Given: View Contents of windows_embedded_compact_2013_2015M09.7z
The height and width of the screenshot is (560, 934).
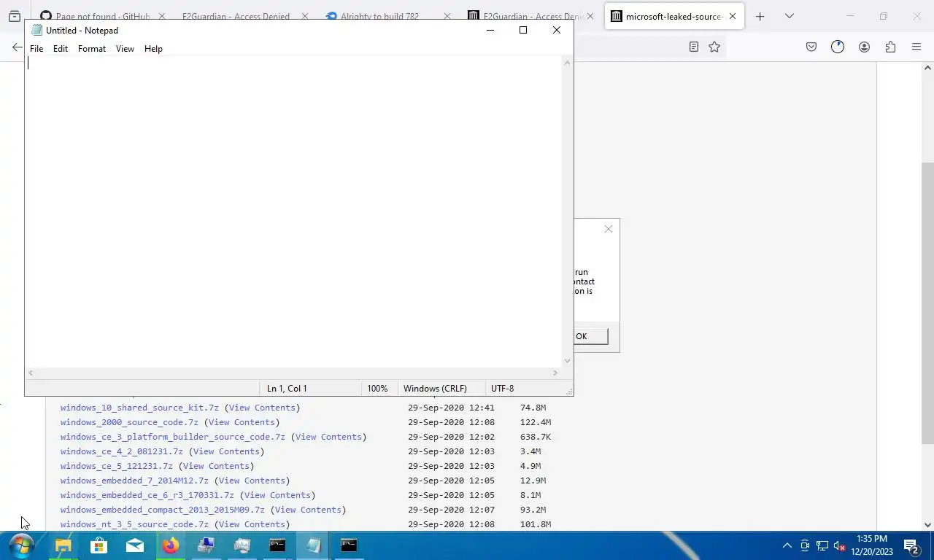Looking at the screenshot, I should (x=308, y=510).
